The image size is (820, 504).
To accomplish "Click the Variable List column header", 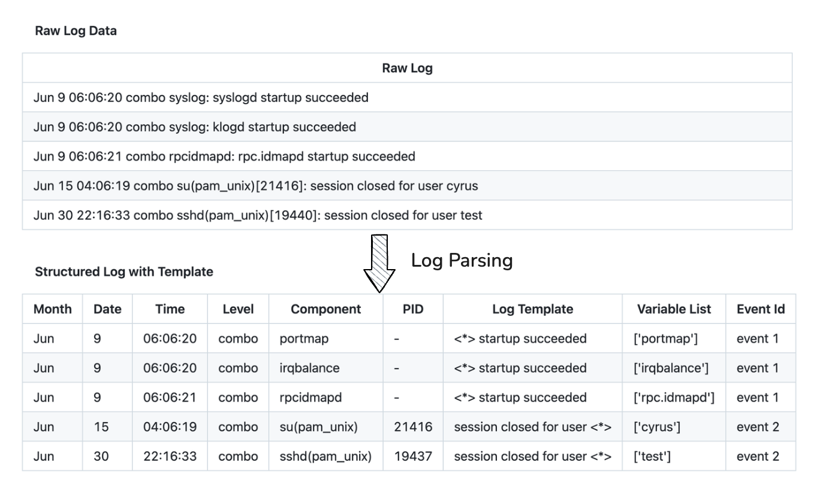I will [674, 309].
